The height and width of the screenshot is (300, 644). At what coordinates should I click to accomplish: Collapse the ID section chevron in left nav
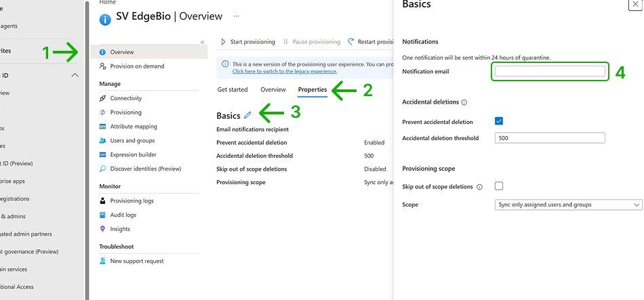tap(75, 75)
